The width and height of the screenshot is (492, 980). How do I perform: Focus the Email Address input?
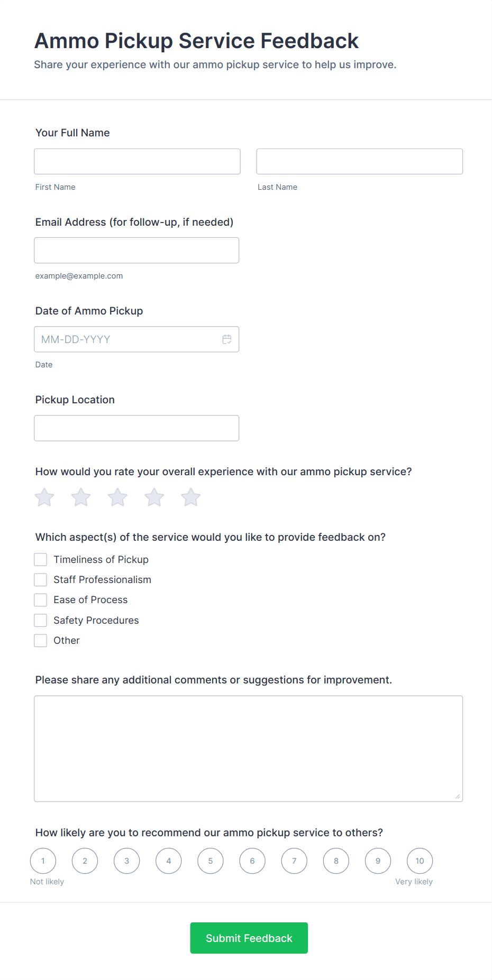pos(136,251)
